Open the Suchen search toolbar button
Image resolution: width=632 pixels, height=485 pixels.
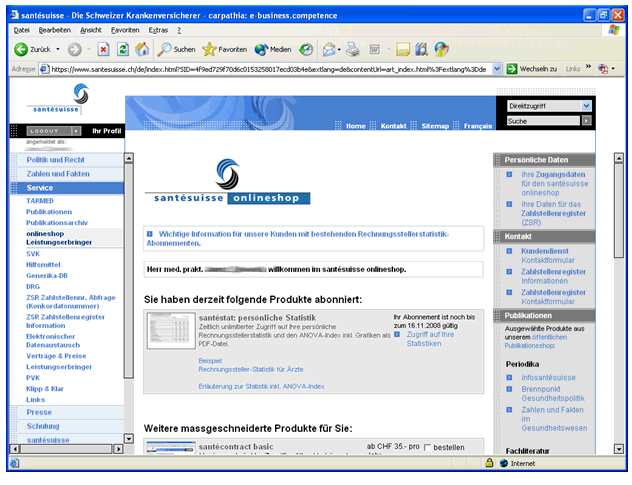click(176, 49)
